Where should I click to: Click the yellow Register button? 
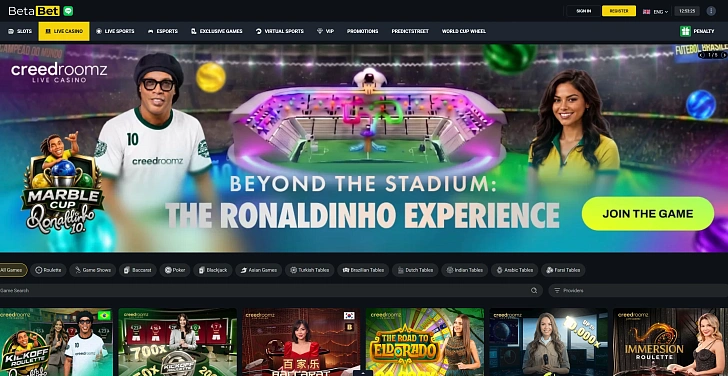coord(619,11)
